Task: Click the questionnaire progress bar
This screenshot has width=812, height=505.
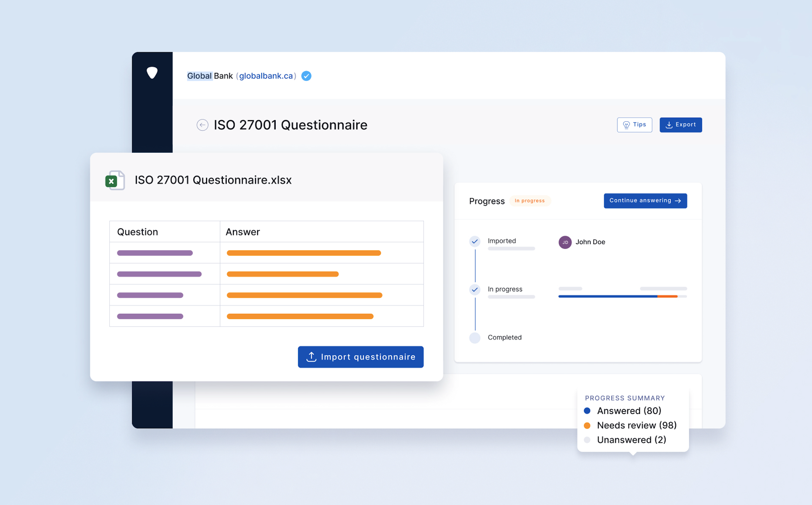Action: [623, 296]
